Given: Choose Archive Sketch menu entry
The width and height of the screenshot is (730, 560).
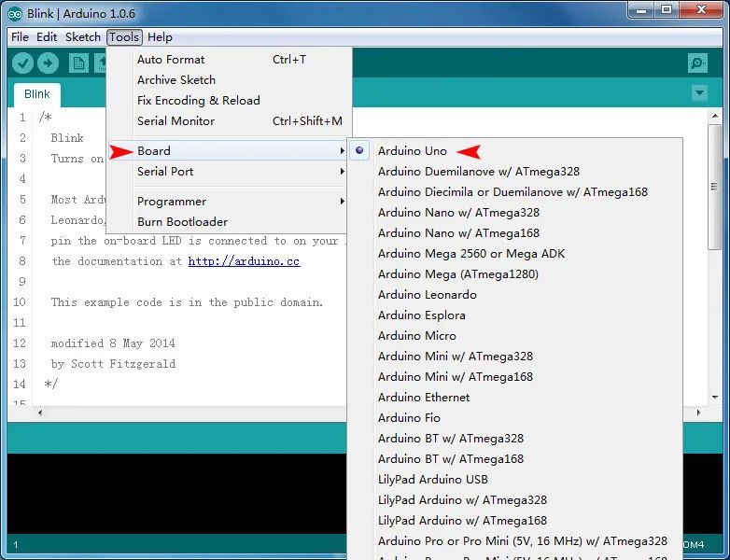Looking at the screenshot, I should pyautogui.click(x=227, y=79).
